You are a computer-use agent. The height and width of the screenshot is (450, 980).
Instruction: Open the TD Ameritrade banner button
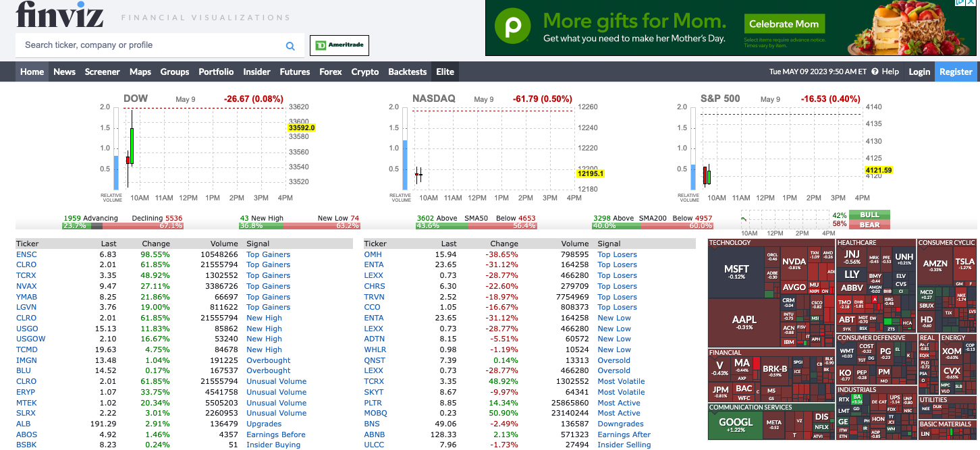(x=339, y=45)
